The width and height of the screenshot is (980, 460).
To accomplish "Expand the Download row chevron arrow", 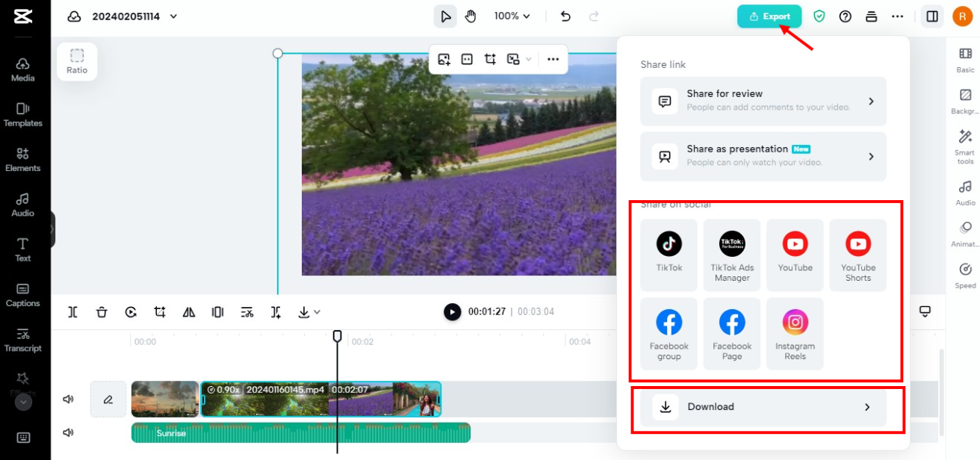I will click(x=867, y=407).
